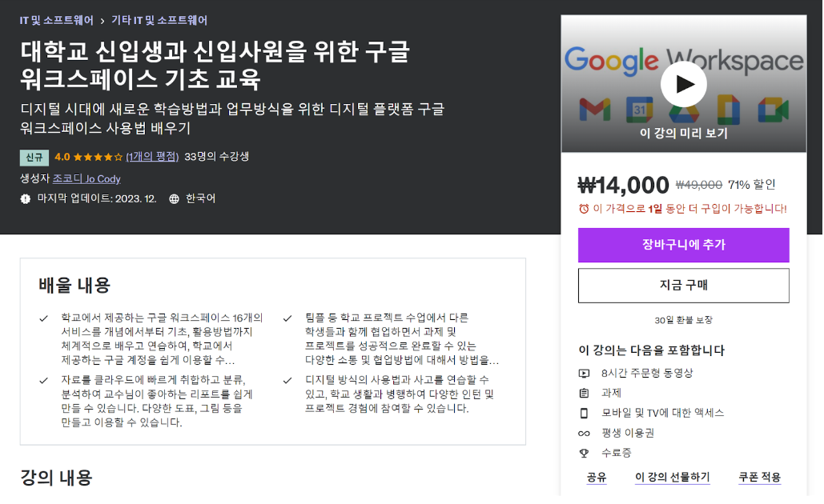Click the breadcrumb chevron separator
The height and width of the screenshot is (504, 824).
coord(102,21)
